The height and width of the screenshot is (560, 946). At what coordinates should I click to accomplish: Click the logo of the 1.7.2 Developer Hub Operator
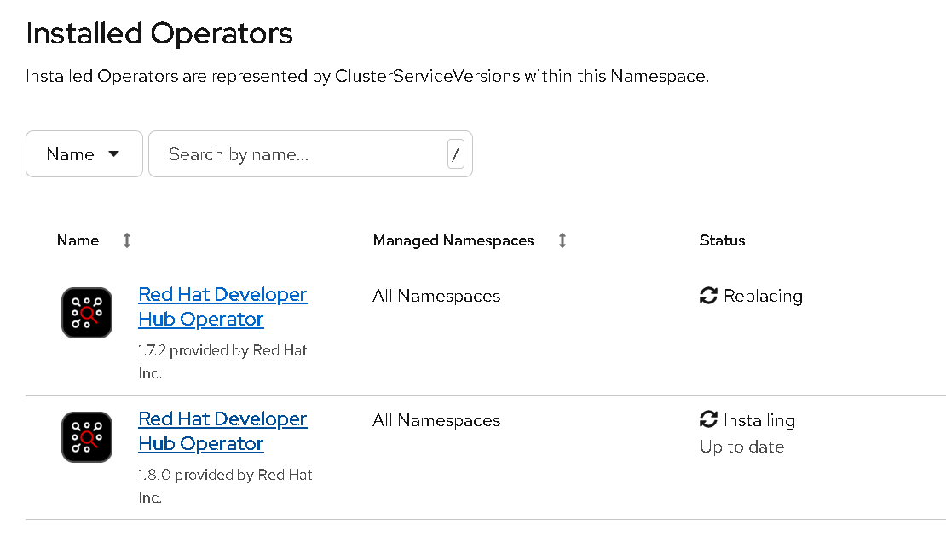pos(87,313)
